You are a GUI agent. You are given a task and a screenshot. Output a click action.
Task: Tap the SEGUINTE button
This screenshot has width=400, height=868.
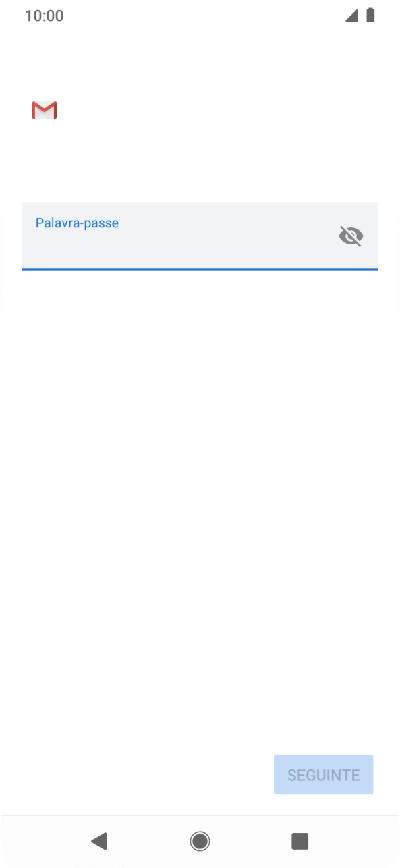(324, 775)
